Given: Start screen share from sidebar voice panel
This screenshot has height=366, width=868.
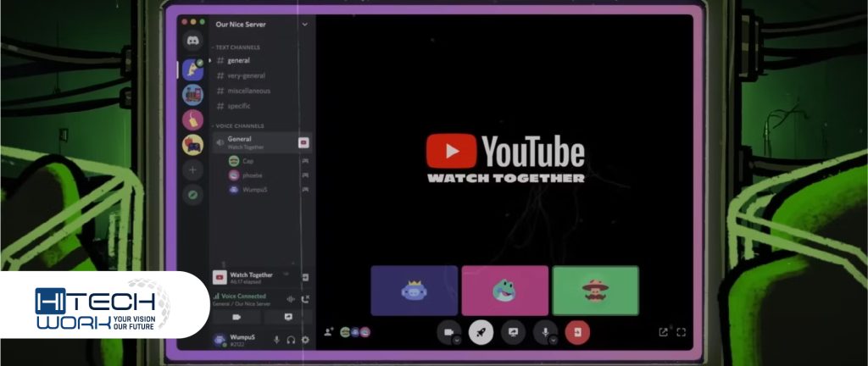Looking at the screenshot, I should click(288, 318).
